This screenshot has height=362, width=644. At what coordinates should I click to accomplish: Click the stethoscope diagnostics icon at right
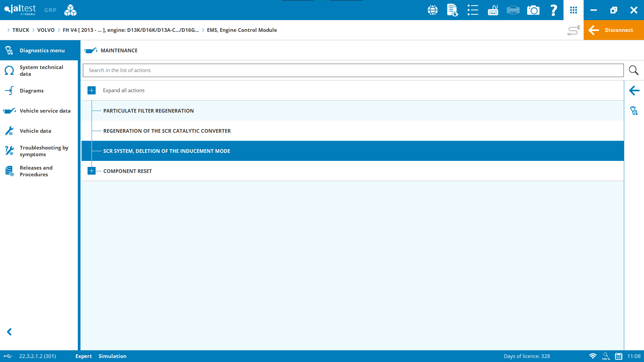click(634, 111)
